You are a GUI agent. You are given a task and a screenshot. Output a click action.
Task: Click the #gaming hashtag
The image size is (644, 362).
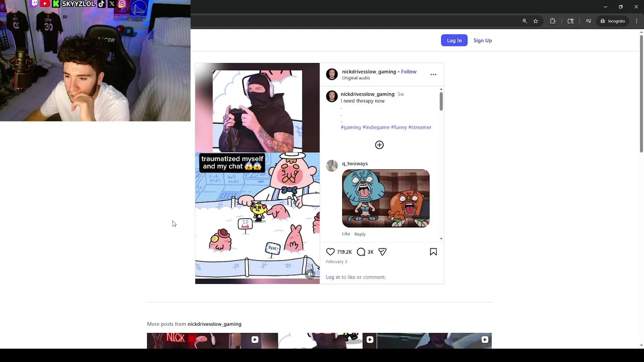(351, 127)
